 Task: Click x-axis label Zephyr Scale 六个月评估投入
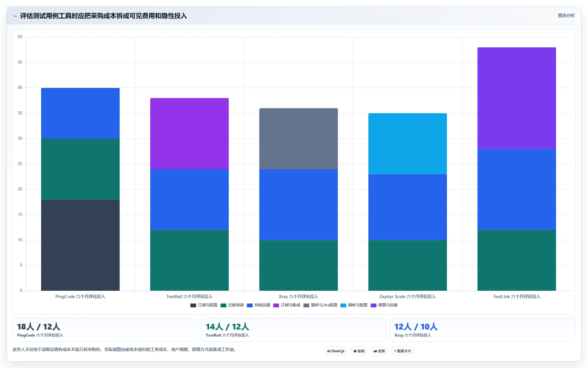(408, 296)
